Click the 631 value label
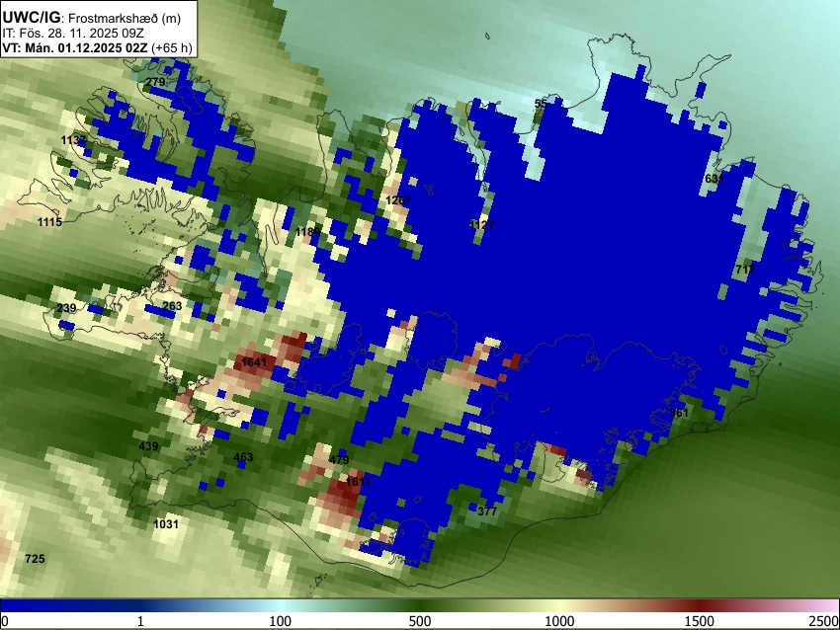 (x=714, y=179)
